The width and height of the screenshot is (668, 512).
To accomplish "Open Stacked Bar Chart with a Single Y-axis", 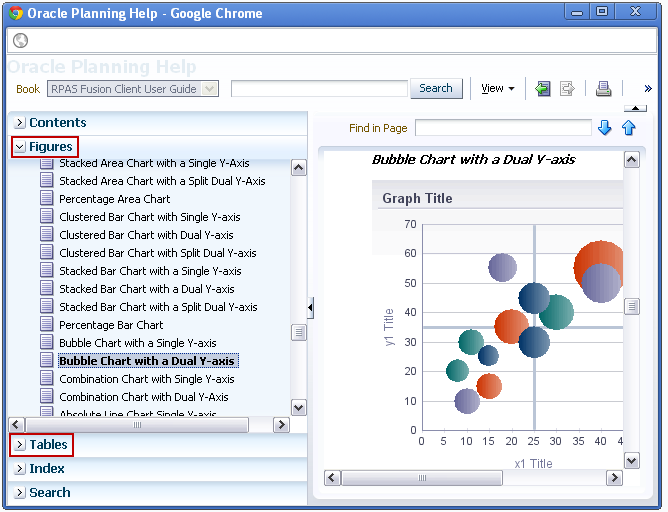I will 150,271.
